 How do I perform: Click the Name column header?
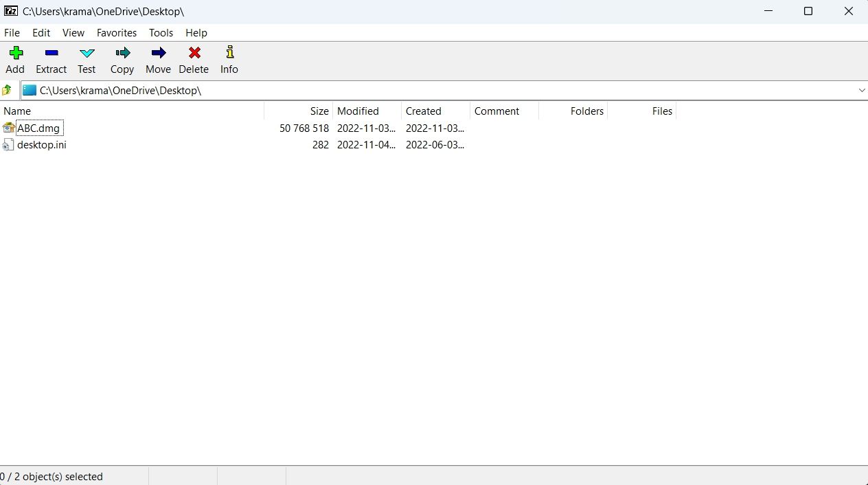tap(17, 111)
